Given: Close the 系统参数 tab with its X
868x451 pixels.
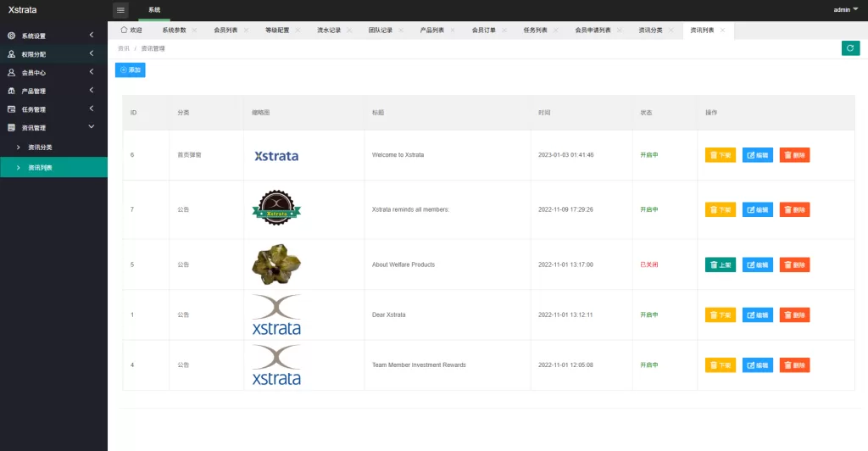Looking at the screenshot, I should [x=194, y=31].
